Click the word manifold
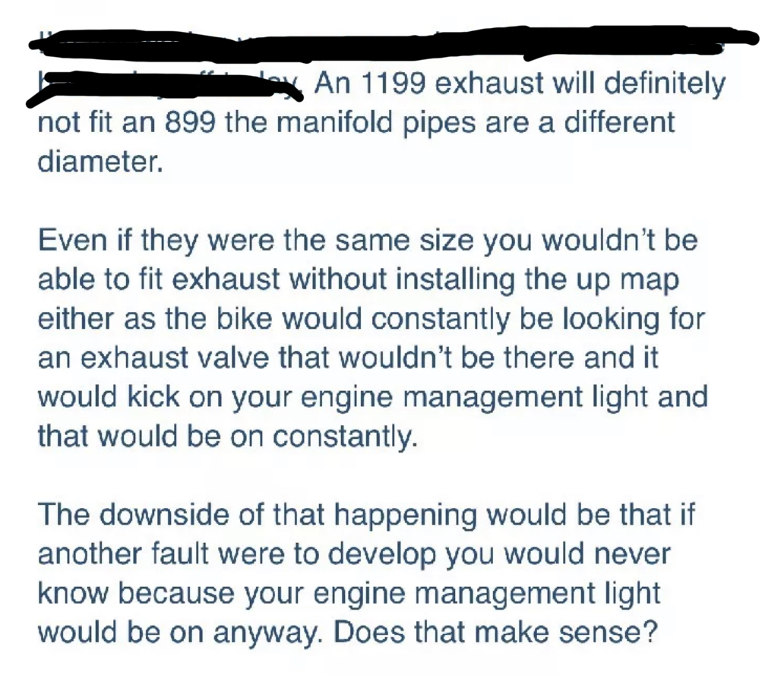This screenshot has height=675, width=784. click(x=334, y=122)
